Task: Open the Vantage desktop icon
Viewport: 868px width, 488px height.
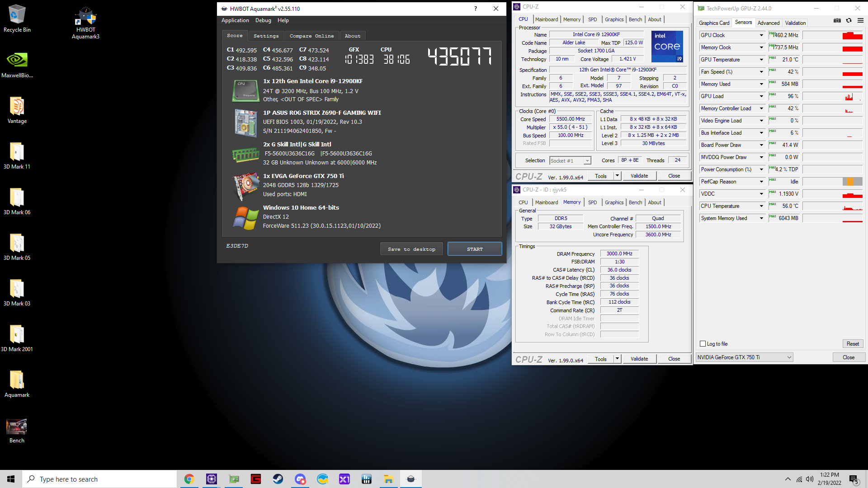Action: tap(17, 111)
